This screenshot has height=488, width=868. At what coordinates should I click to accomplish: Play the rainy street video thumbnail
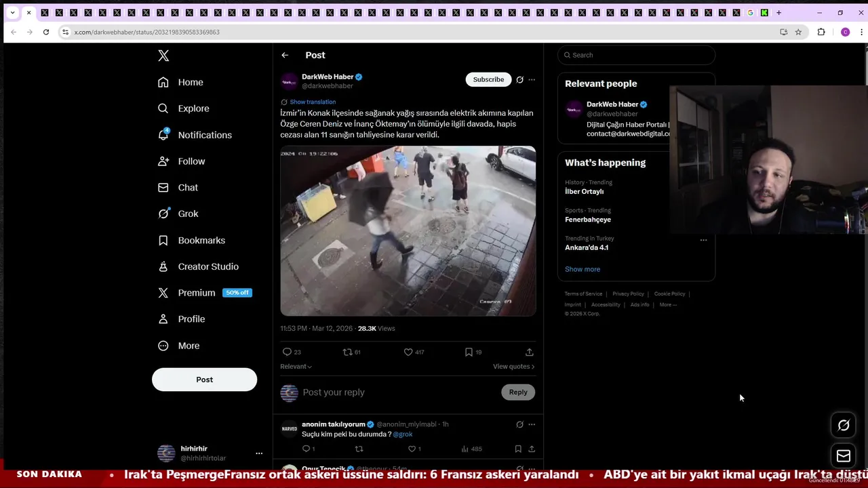click(408, 231)
